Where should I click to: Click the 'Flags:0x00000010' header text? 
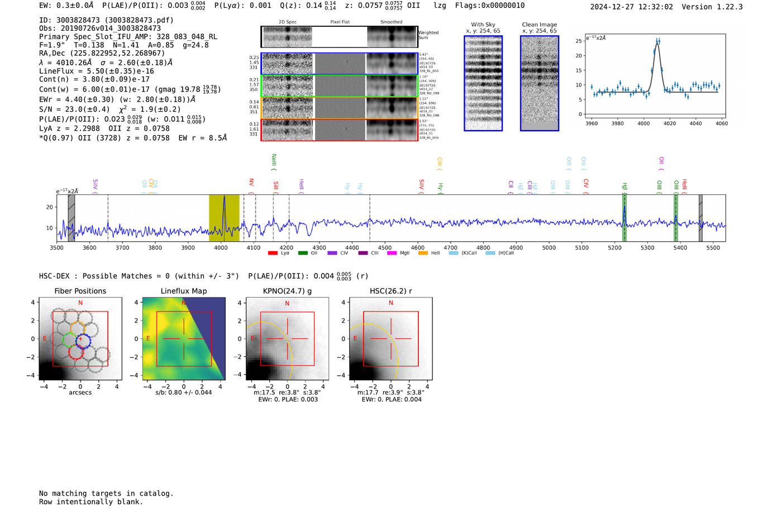[490, 6]
